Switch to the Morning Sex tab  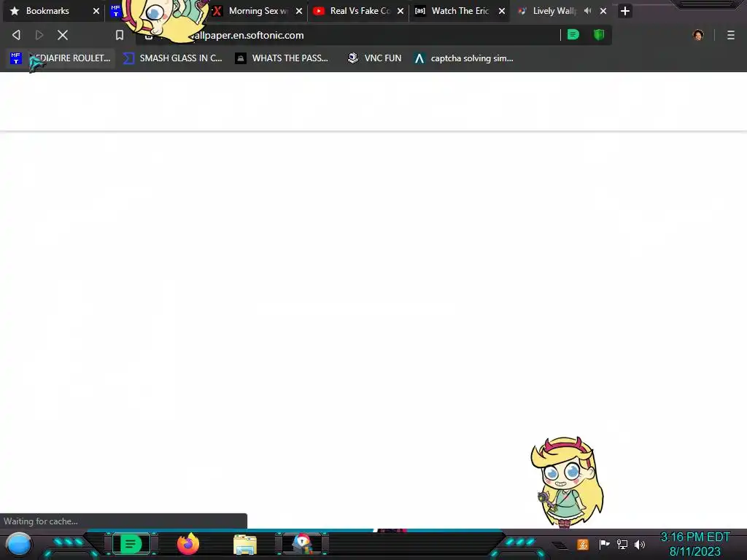tap(258, 11)
